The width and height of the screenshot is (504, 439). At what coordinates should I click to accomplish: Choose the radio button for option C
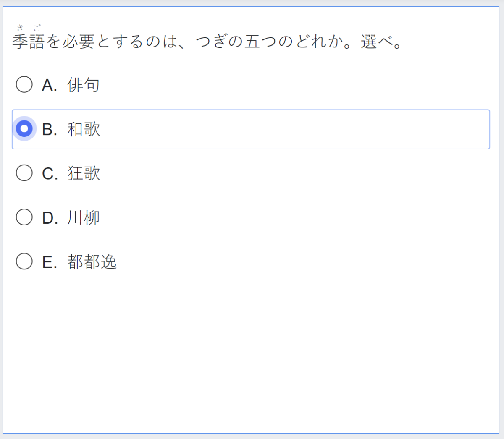tap(24, 173)
